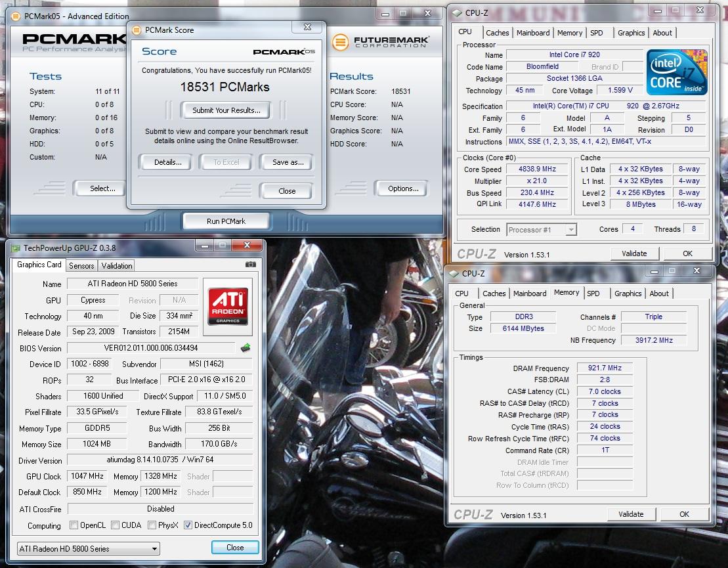Viewport: 728px width, 568px height.
Task: Click the Futuremark orange logo icon
Action: coord(340,42)
